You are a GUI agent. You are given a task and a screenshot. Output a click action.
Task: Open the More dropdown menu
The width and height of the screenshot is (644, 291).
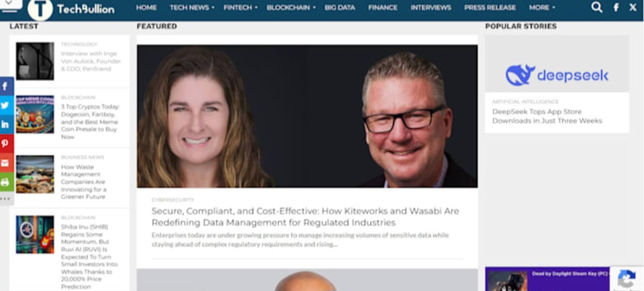[x=542, y=7]
